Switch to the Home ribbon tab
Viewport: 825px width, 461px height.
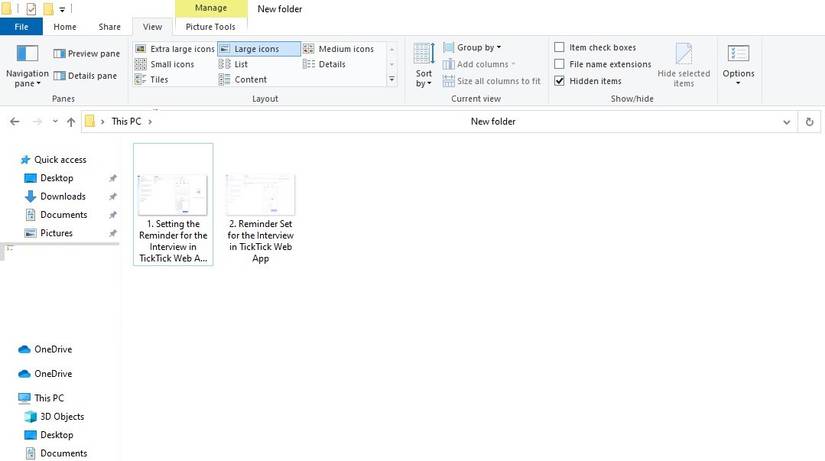(x=65, y=27)
